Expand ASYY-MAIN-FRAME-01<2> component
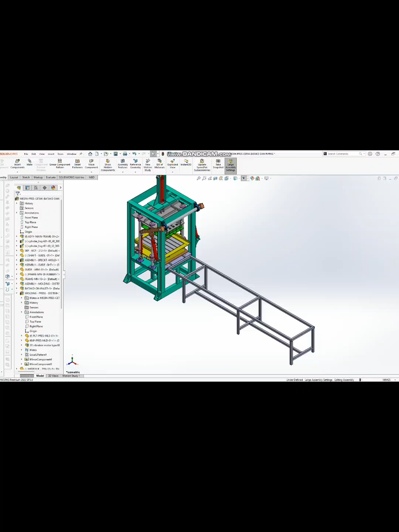This screenshot has width=399, height=532. pyautogui.click(x=17, y=236)
